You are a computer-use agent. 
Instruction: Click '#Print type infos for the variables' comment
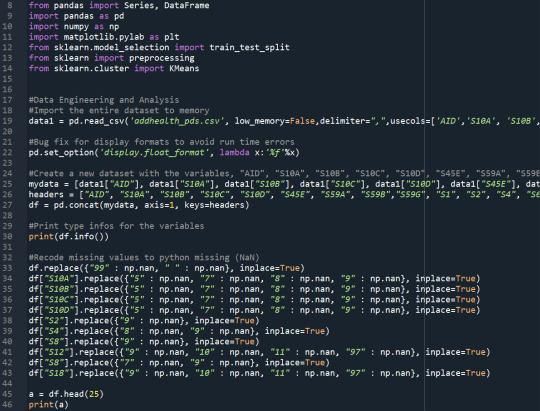click(116, 226)
